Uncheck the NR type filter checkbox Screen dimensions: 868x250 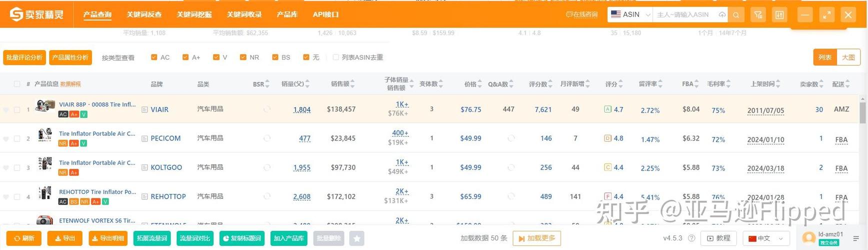pyautogui.click(x=243, y=57)
